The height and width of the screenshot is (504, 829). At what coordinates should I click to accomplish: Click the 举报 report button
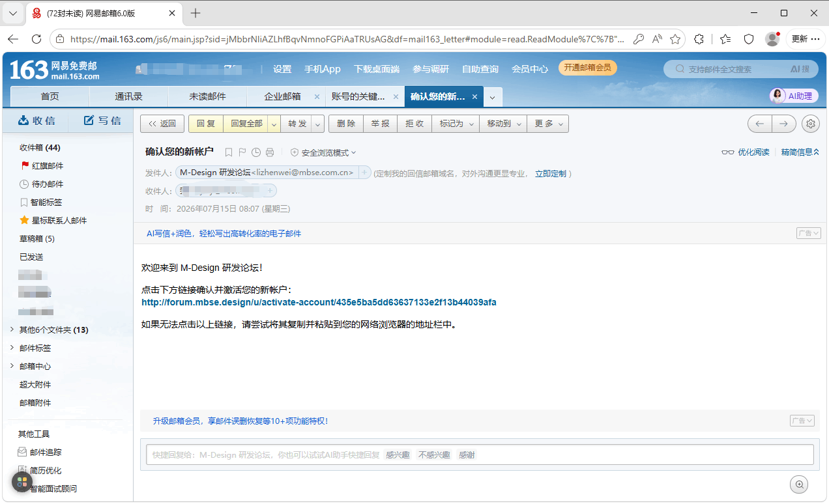tap(381, 124)
